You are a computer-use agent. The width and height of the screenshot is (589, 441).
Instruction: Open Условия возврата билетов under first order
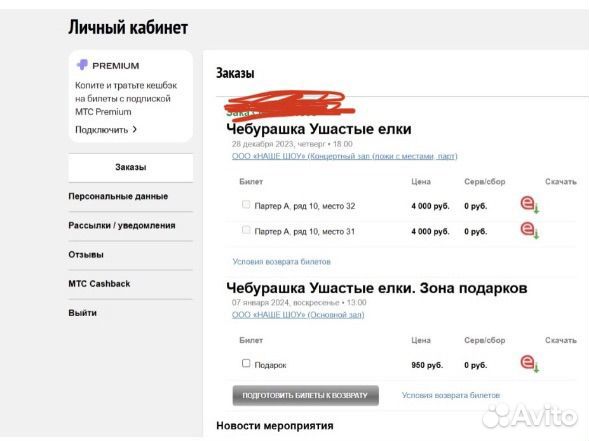pos(281,261)
